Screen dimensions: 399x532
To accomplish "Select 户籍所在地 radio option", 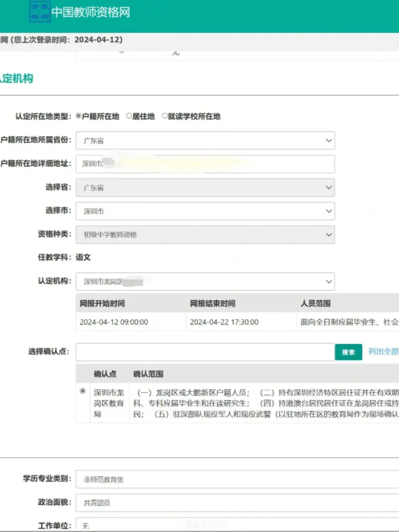I will (79, 116).
